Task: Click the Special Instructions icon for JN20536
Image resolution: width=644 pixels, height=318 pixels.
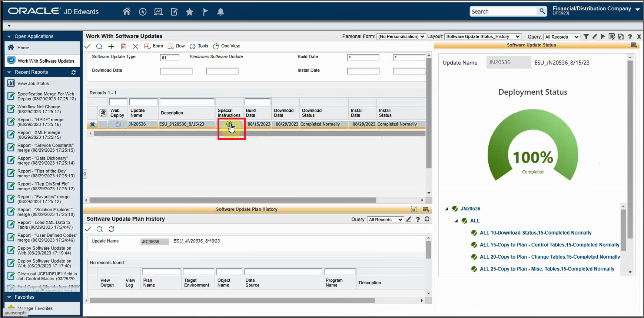Action: (229, 124)
